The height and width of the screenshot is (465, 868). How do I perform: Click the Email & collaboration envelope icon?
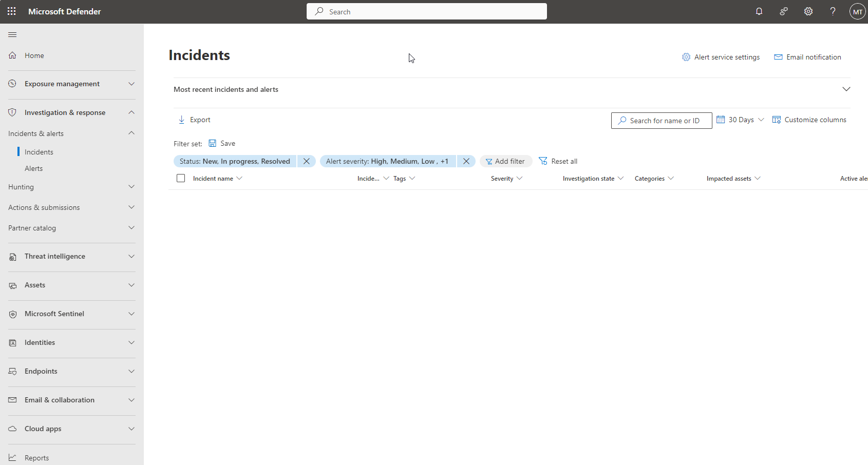click(12, 400)
